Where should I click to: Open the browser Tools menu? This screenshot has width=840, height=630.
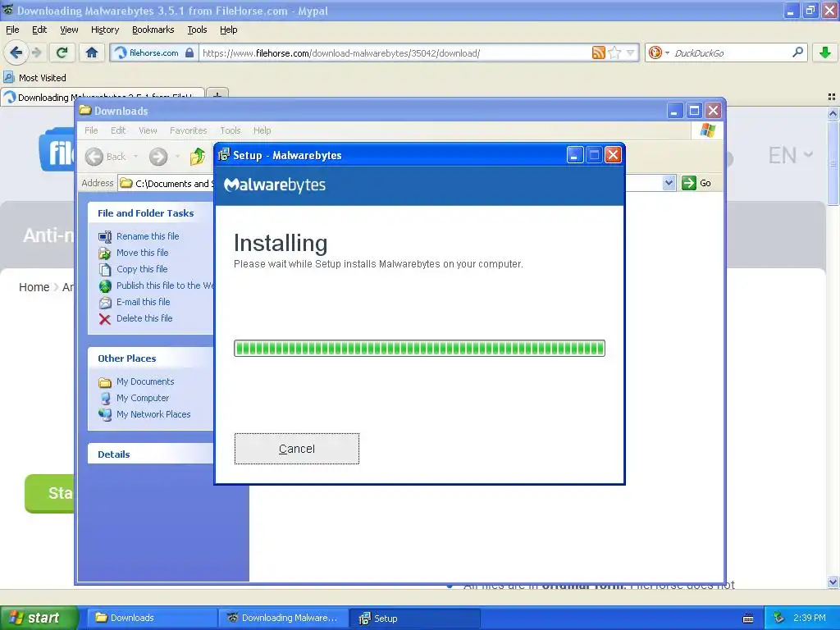[x=197, y=30]
